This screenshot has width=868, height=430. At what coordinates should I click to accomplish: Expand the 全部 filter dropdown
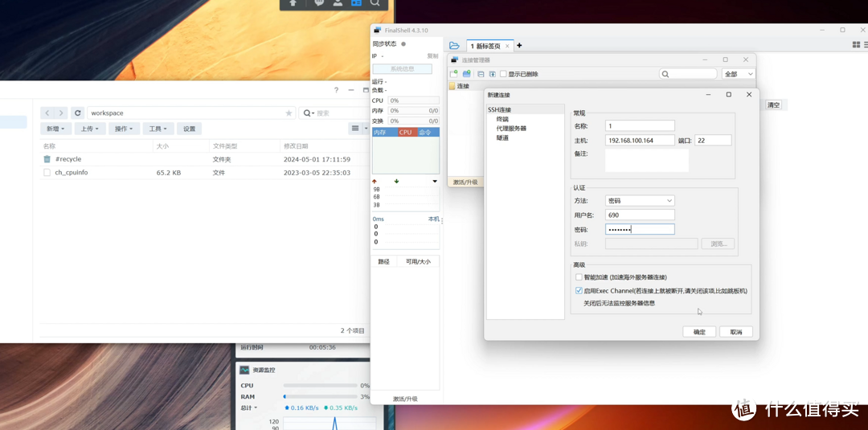739,74
